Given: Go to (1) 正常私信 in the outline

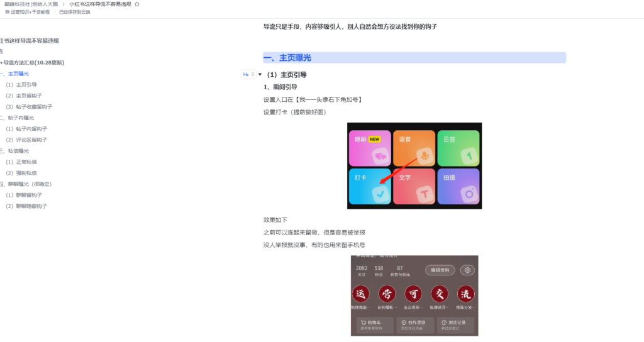Looking at the screenshot, I should pos(21,162).
